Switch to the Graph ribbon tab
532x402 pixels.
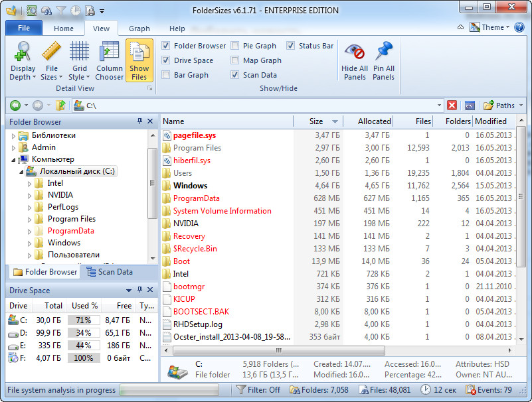(139, 29)
